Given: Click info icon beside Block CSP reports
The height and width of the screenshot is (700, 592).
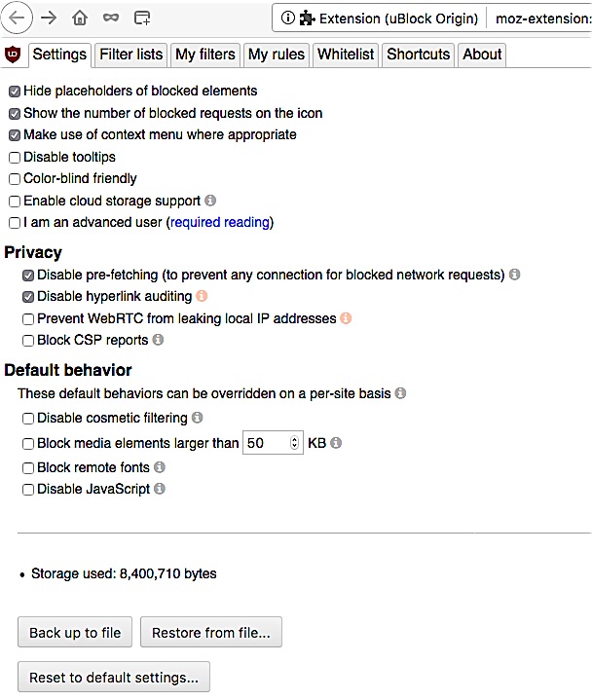Looking at the screenshot, I should 158,340.
